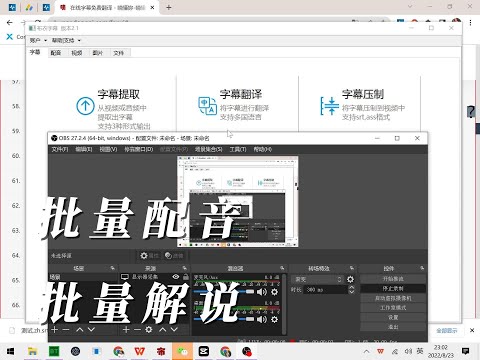Open transition properties gear icon in OBS
This screenshot has height=360, width=480.
coord(350,279)
